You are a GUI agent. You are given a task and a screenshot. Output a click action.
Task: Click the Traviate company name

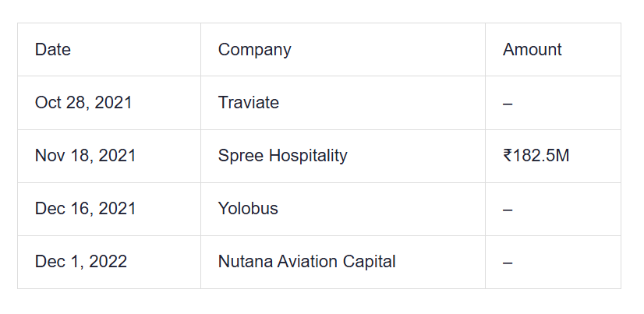(248, 103)
